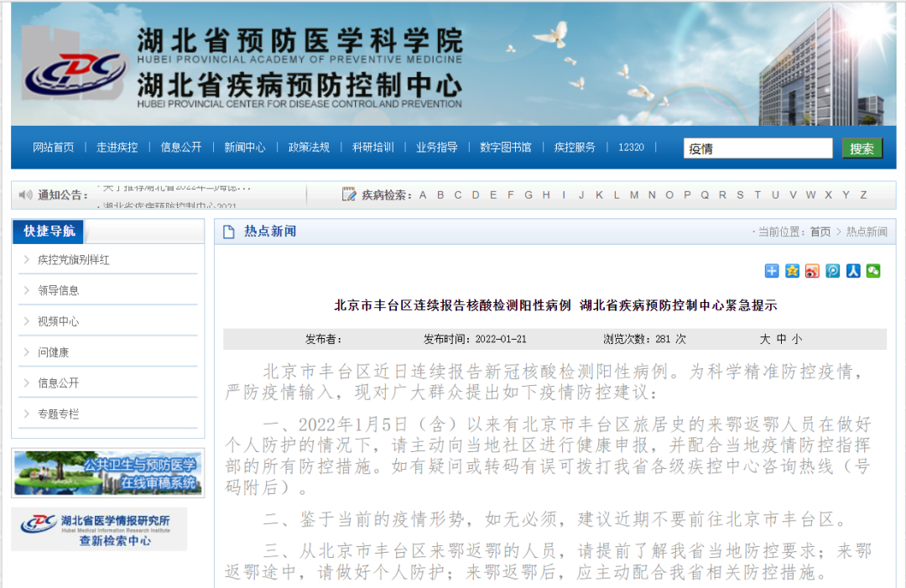Click the green 搜索 button
Image resolution: width=906 pixels, height=588 pixels.
coord(862,148)
